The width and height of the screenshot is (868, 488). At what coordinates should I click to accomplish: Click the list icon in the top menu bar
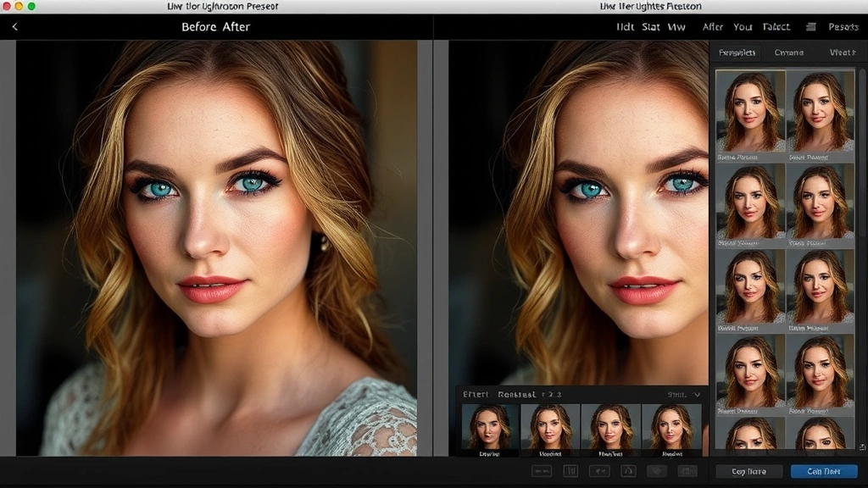click(811, 28)
